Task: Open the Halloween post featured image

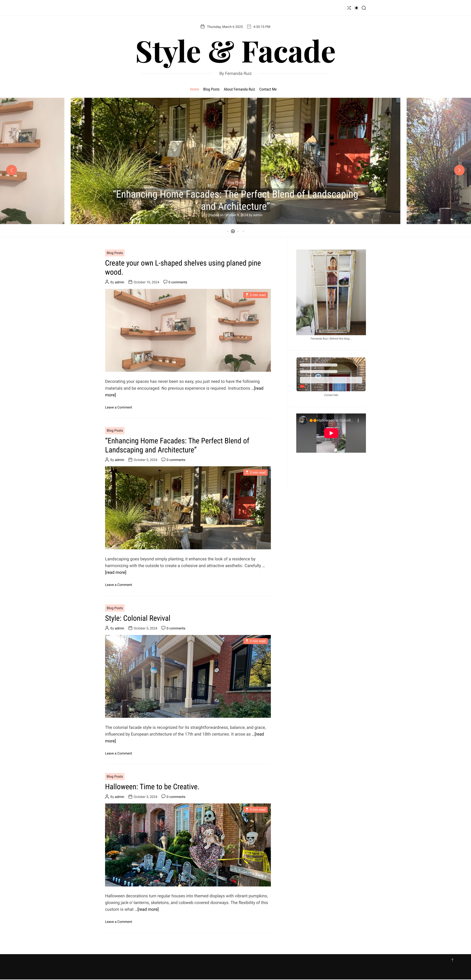Action: click(x=188, y=845)
